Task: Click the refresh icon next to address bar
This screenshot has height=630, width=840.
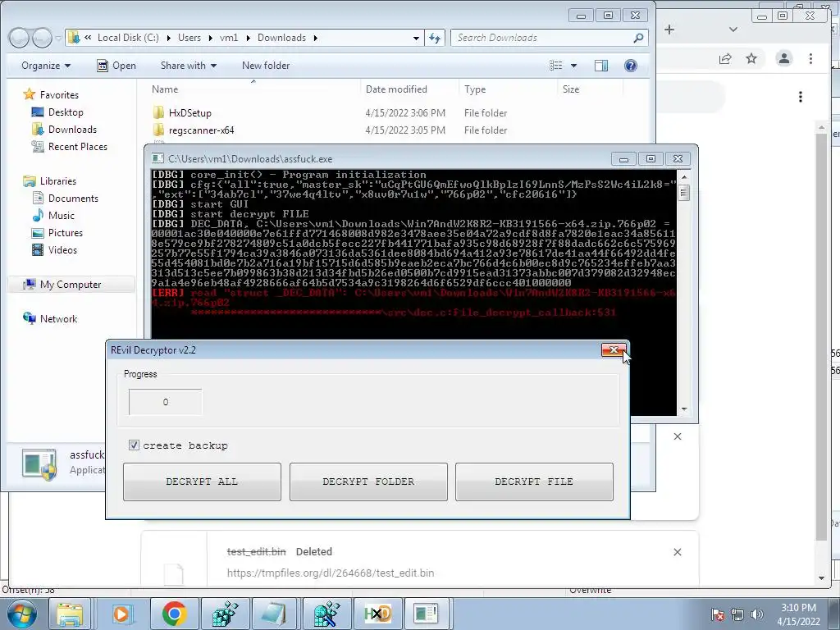Action: (x=435, y=38)
